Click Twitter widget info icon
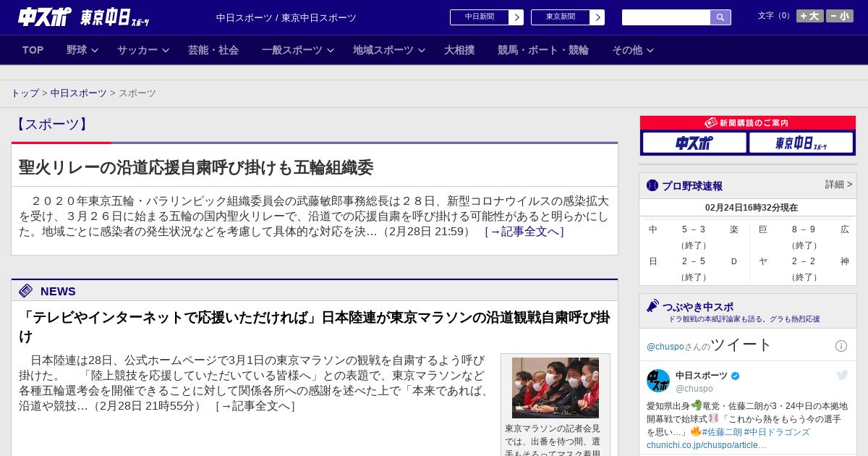Screen dimensions: 868x456 841,346
